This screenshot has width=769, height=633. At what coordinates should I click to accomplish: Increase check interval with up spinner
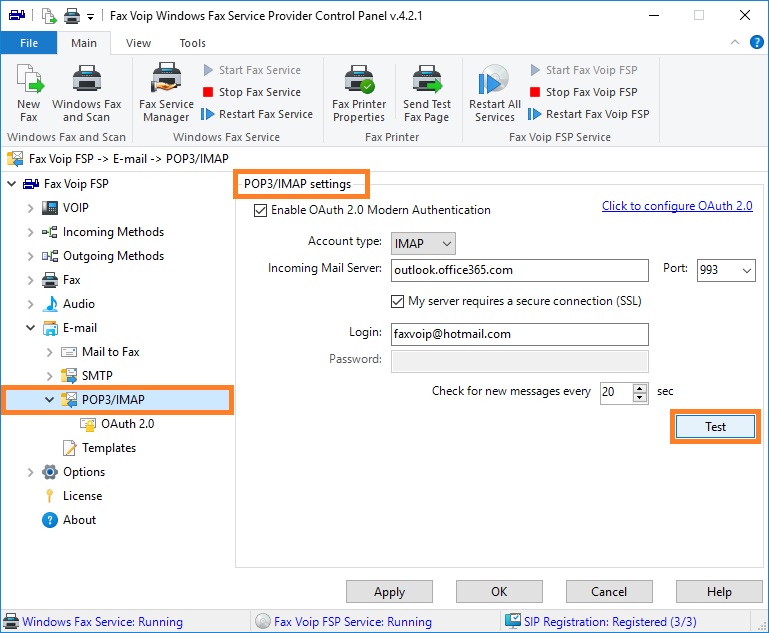tap(640, 388)
